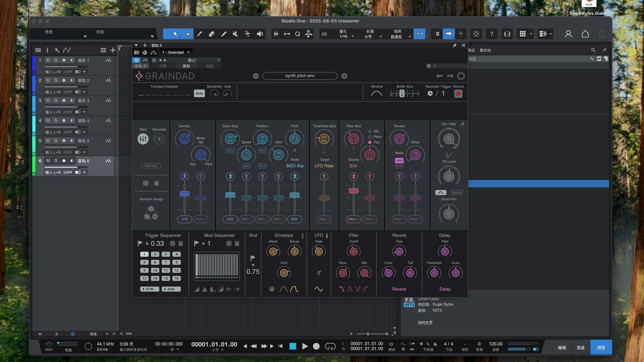
Task: Toggle Auto in Transient Detector
Action: click(x=199, y=94)
